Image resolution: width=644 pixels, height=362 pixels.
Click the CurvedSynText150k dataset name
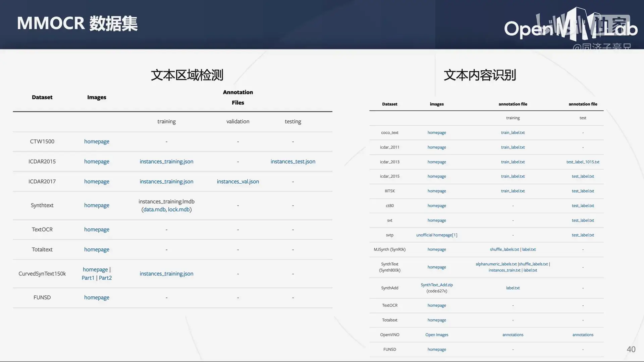(x=42, y=274)
